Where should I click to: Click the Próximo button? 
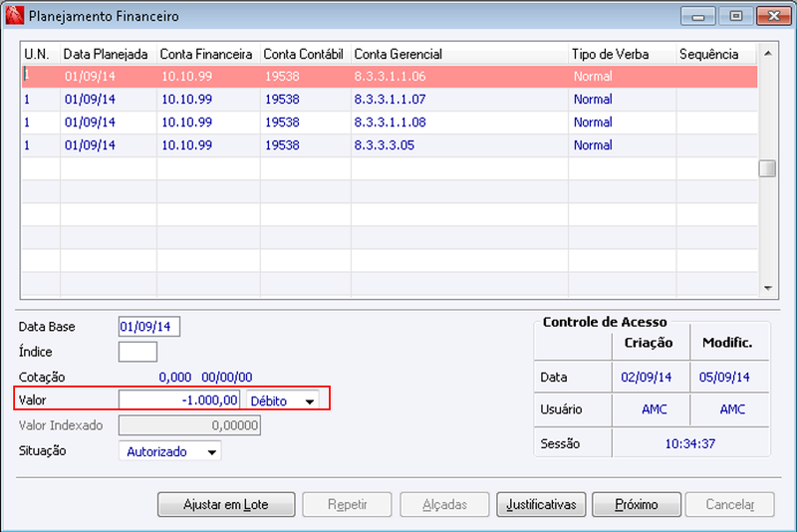point(637,504)
